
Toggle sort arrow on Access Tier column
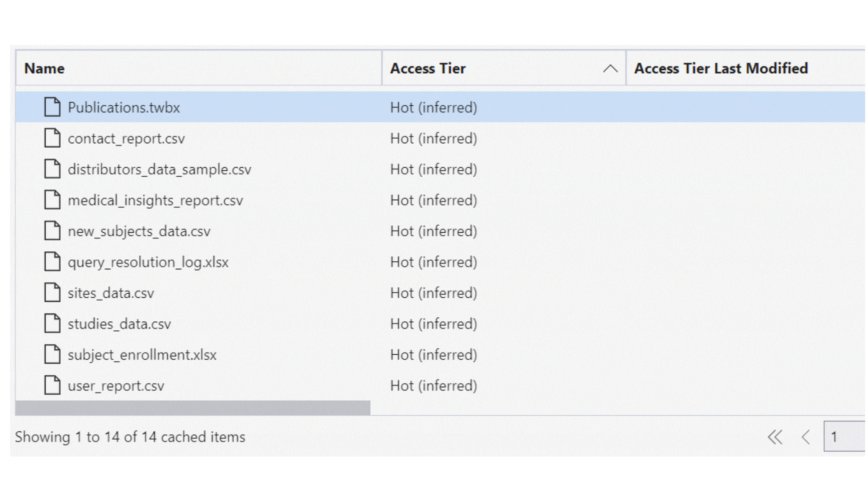point(610,69)
